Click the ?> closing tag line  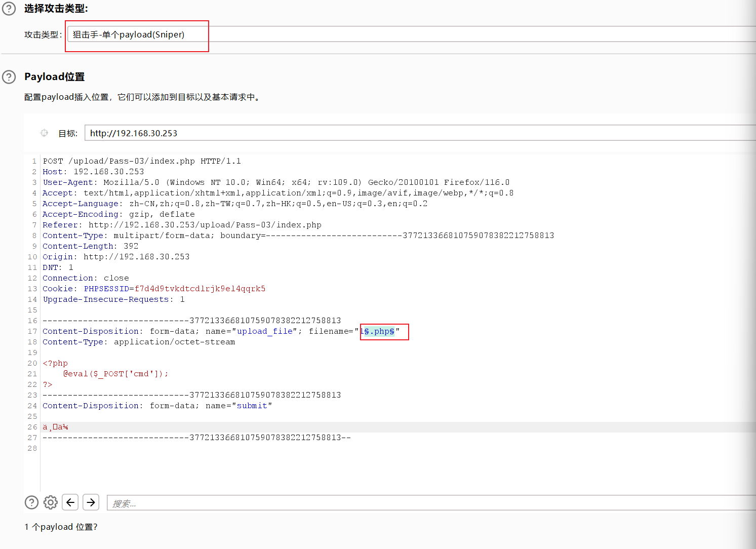coord(48,384)
